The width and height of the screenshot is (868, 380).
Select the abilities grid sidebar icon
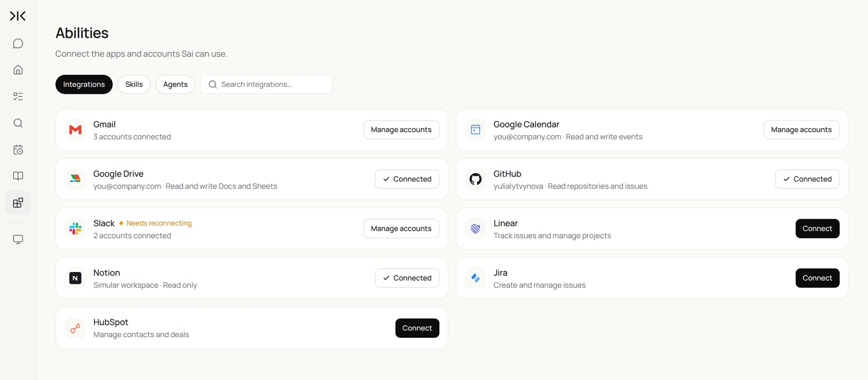[18, 203]
